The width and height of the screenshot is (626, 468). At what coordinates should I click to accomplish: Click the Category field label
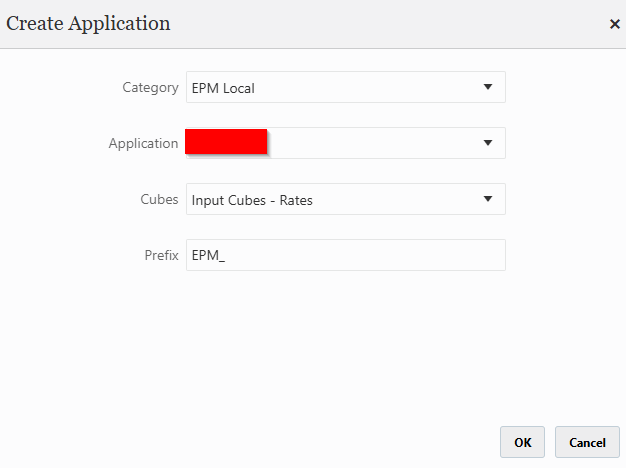[x=150, y=87]
